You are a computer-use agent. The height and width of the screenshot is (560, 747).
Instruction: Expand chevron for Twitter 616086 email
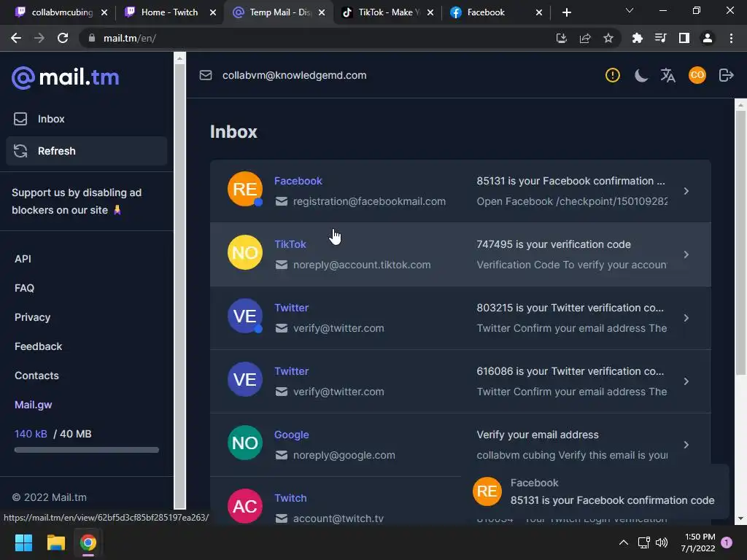(x=686, y=381)
